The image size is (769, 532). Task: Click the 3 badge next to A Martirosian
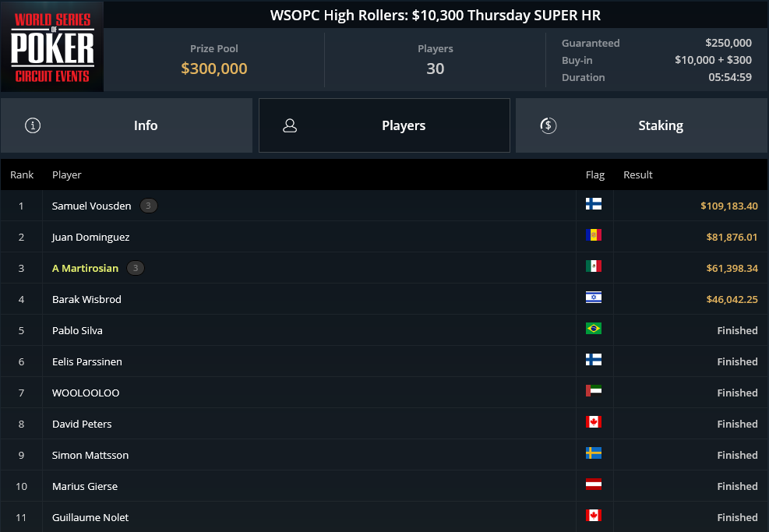pos(136,268)
